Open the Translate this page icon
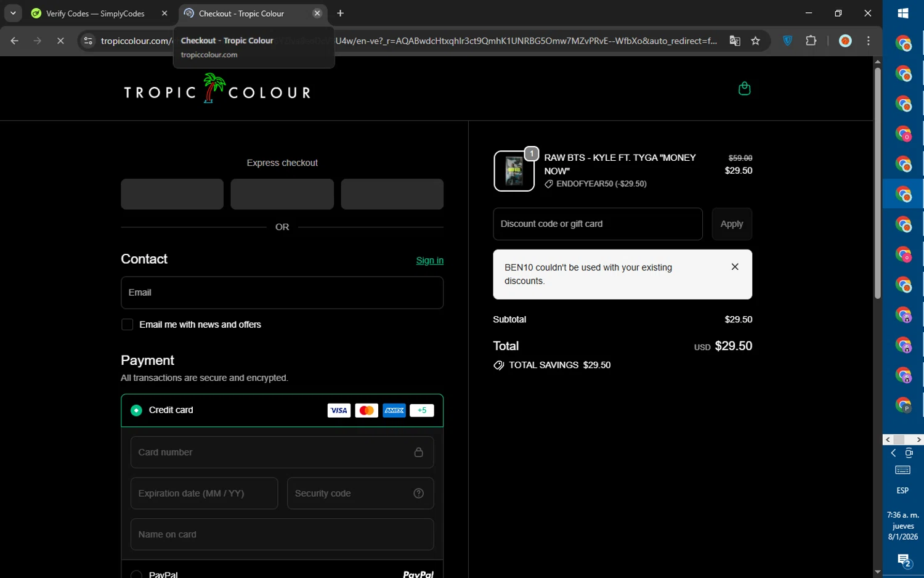924x578 pixels. click(735, 41)
